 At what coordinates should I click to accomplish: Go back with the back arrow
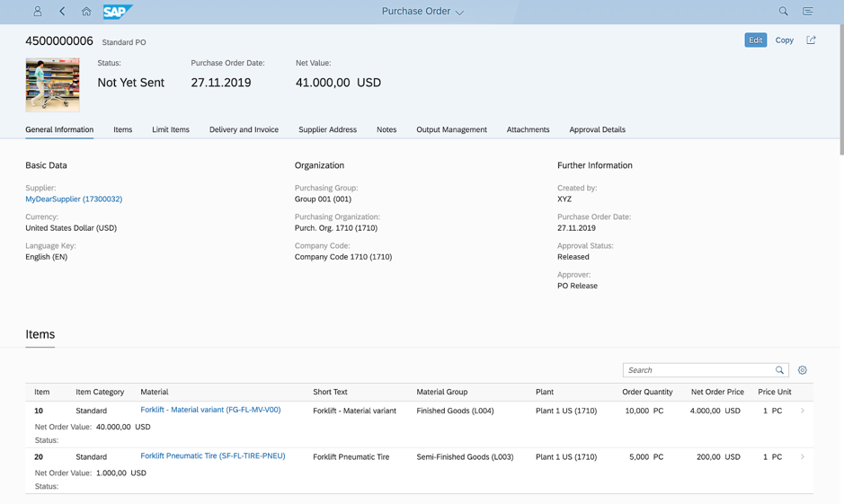click(x=62, y=12)
